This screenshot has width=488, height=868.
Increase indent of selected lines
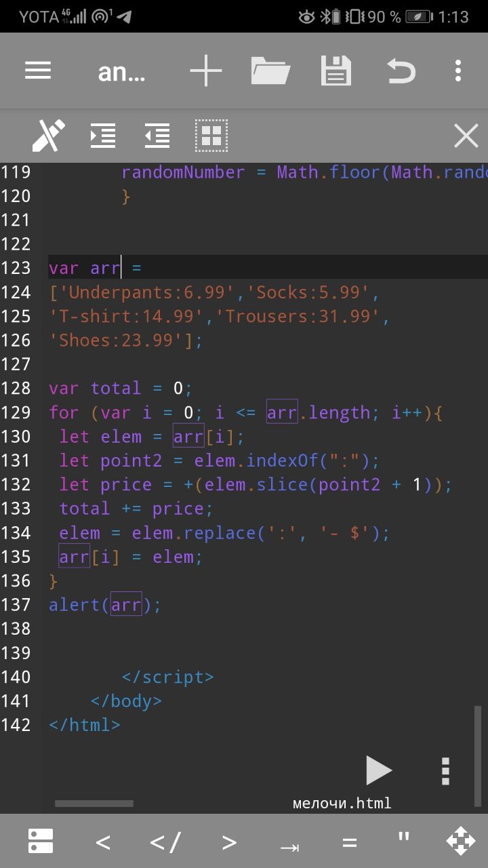103,136
